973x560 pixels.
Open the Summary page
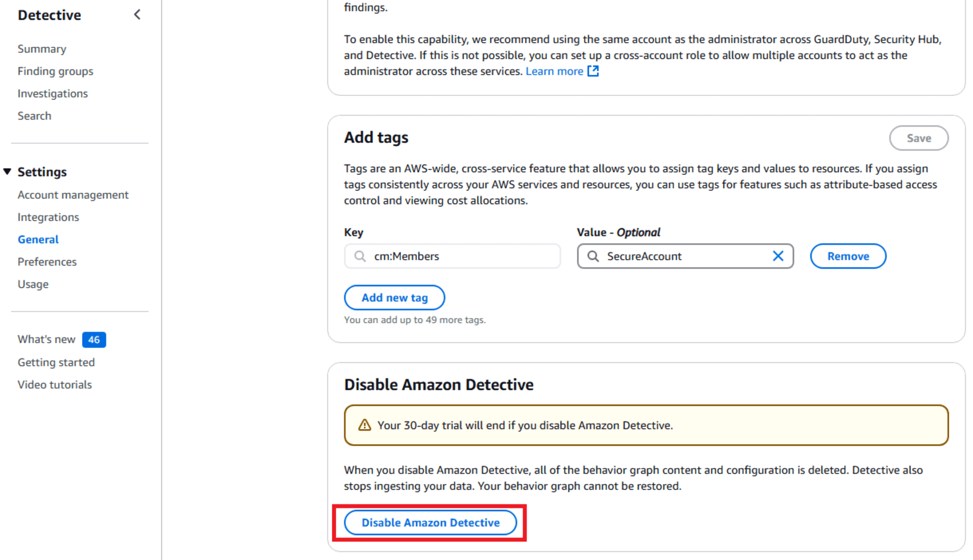(x=42, y=49)
